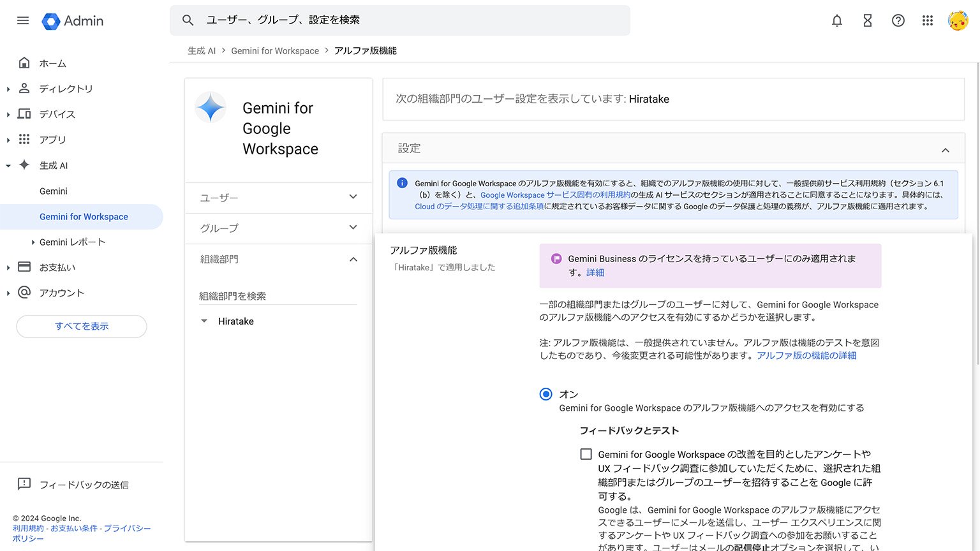Focus the ユーザー、グループ、設定を検索 search field
The image size is (980, 551).
click(x=400, y=20)
